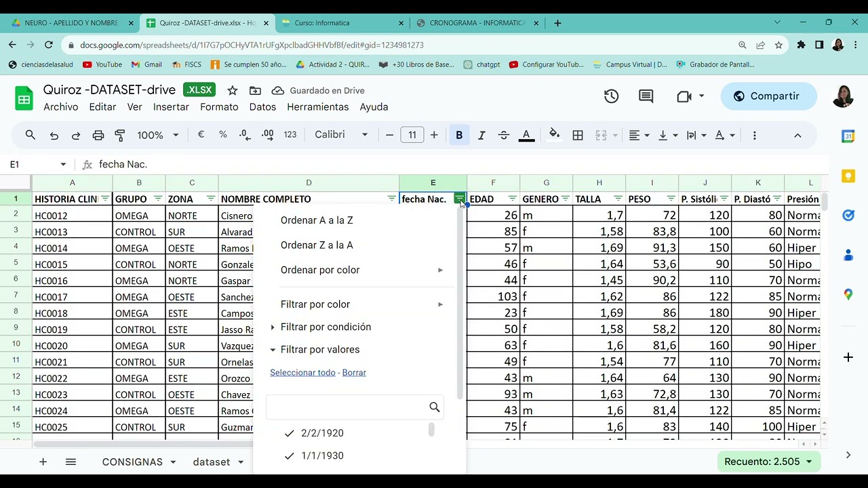Image resolution: width=868 pixels, height=488 pixels.
Task: Open Contacts side panel
Action: 848,255
